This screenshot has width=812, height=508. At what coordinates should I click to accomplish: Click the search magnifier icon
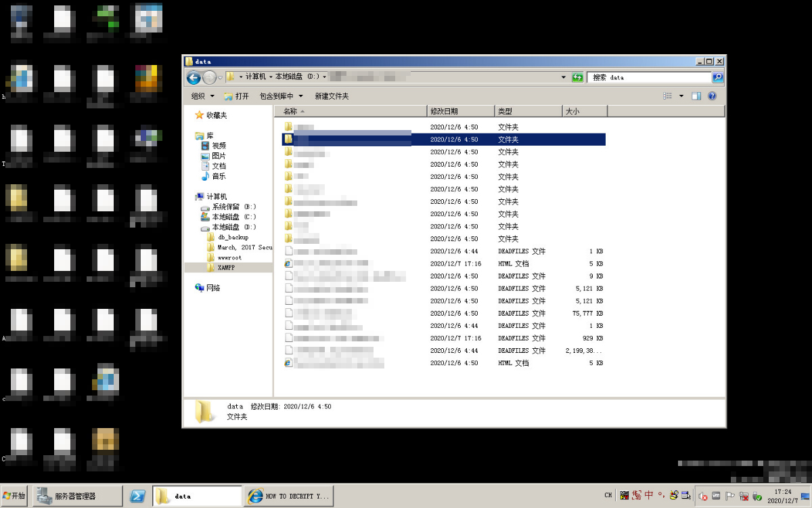coord(717,77)
